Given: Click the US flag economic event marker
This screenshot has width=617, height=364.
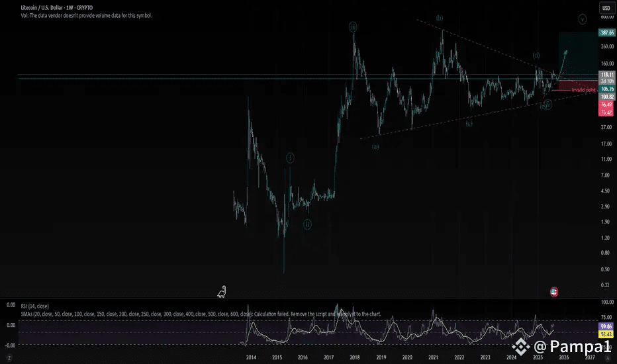Looking at the screenshot, I should point(554,292).
